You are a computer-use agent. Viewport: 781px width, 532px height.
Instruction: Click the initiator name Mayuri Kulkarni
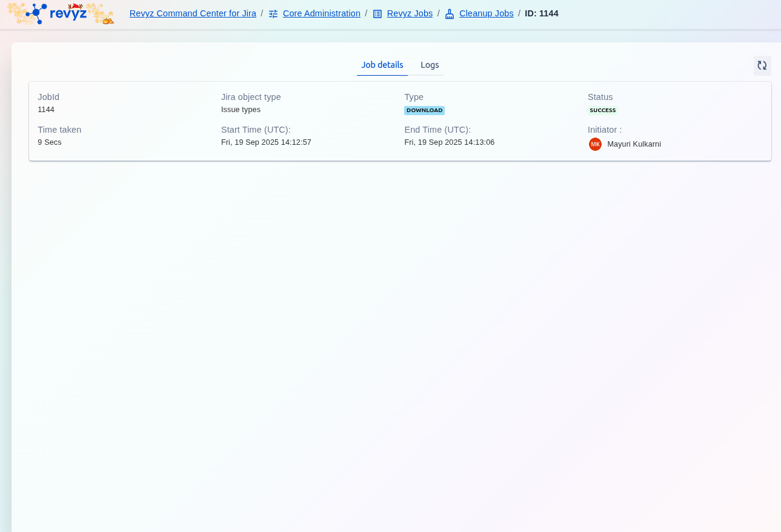point(634,144)
